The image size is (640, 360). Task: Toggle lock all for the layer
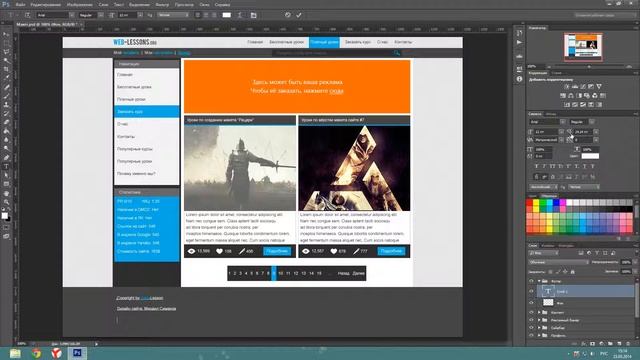tap(573, 271)
